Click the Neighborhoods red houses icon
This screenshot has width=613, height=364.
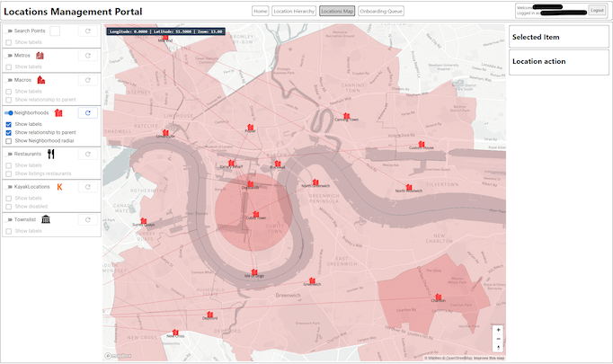coord(58,113)
